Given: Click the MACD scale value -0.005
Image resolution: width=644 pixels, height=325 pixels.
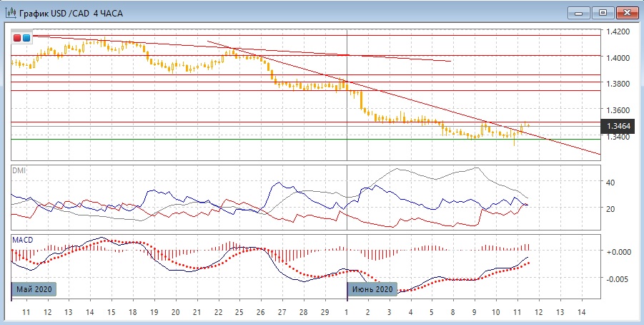Looking at the screenshot, I should pyautogui.click(x=615, y=279).
